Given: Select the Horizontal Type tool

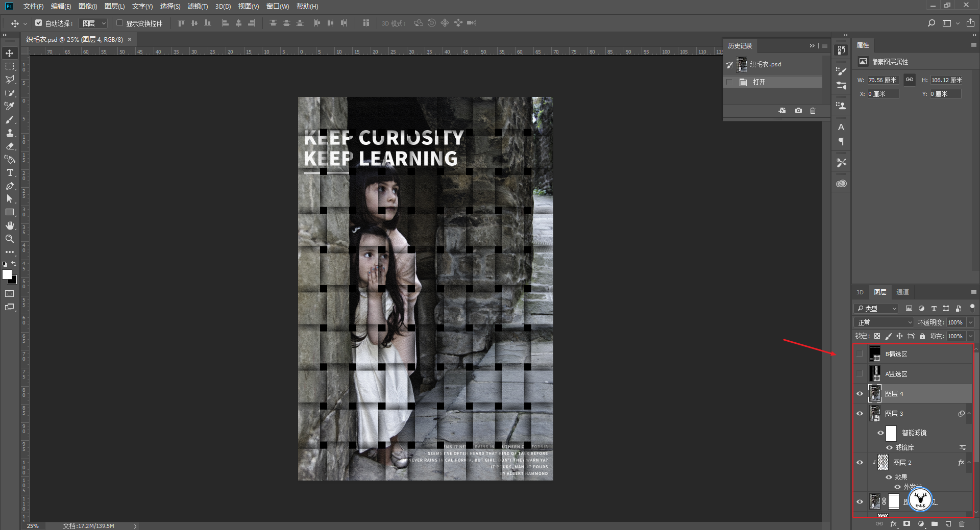Looking at the screenshot, I should point(10,172).
